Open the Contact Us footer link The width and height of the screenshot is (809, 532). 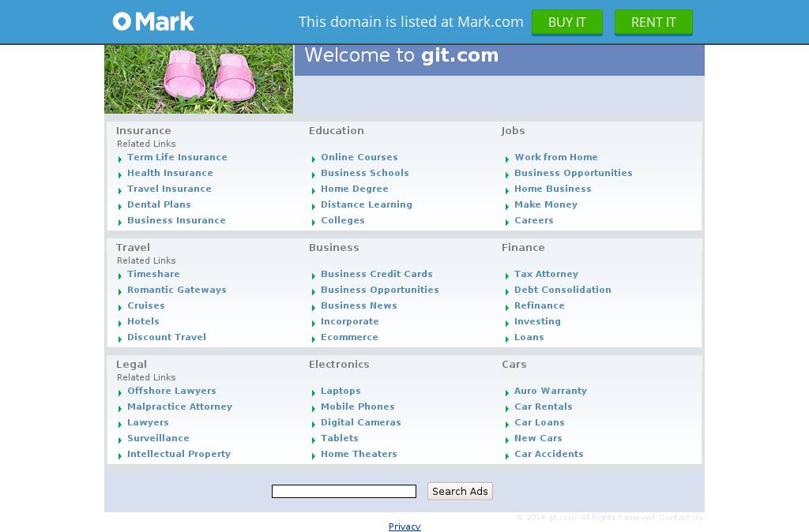pos(680,518)
